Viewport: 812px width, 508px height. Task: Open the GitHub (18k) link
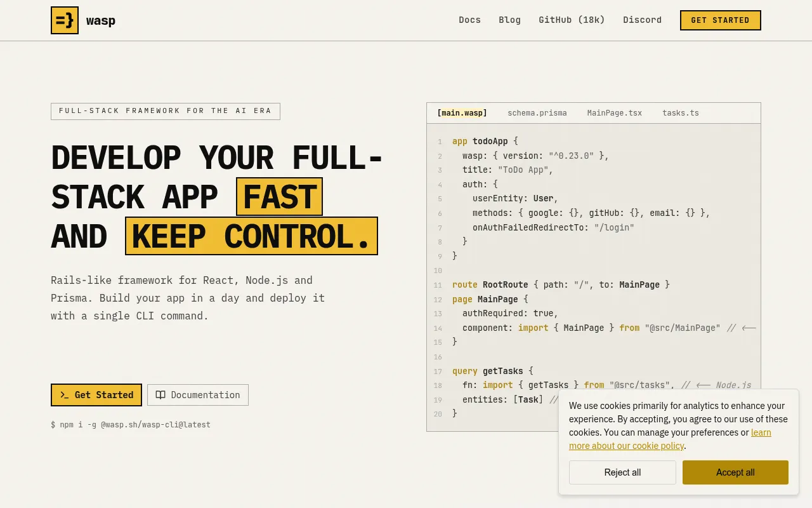coord(572,20)
